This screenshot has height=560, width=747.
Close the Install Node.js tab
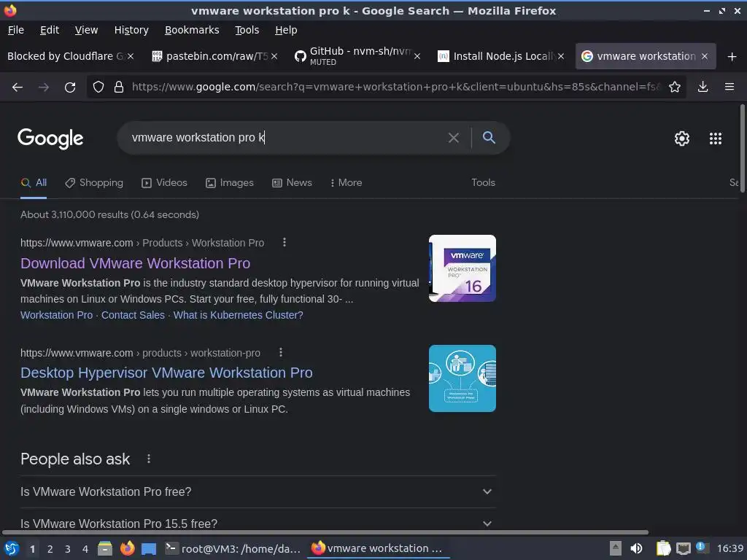pos(561,56)
